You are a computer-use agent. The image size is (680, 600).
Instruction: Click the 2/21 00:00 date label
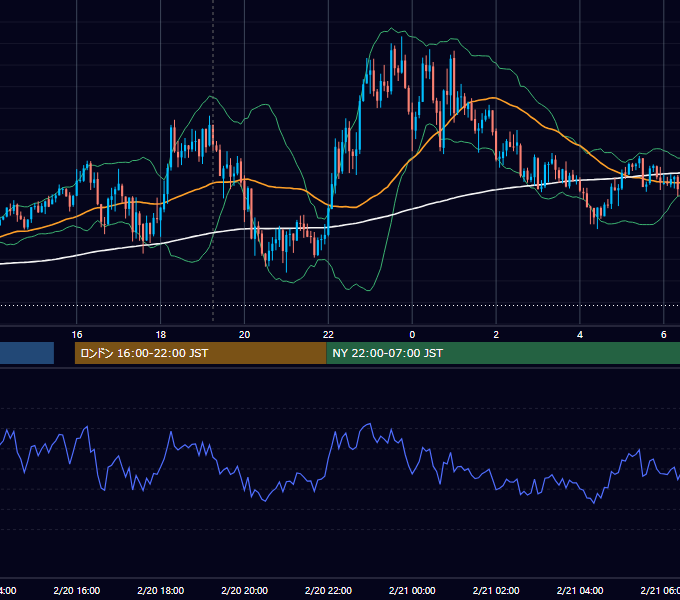412,590
